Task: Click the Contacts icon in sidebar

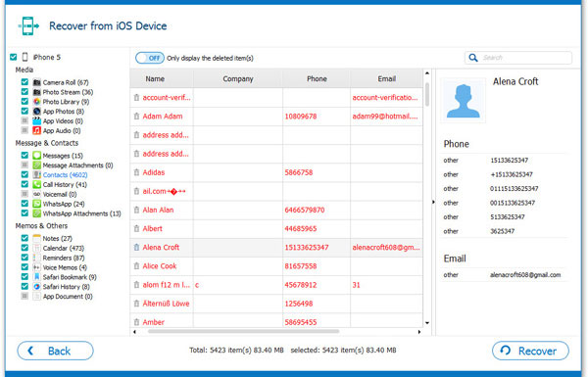Action: (x=37, y=174)
